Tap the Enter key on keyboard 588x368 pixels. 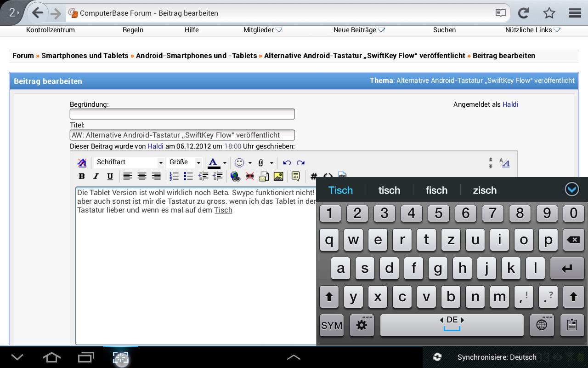pos(567,268)
